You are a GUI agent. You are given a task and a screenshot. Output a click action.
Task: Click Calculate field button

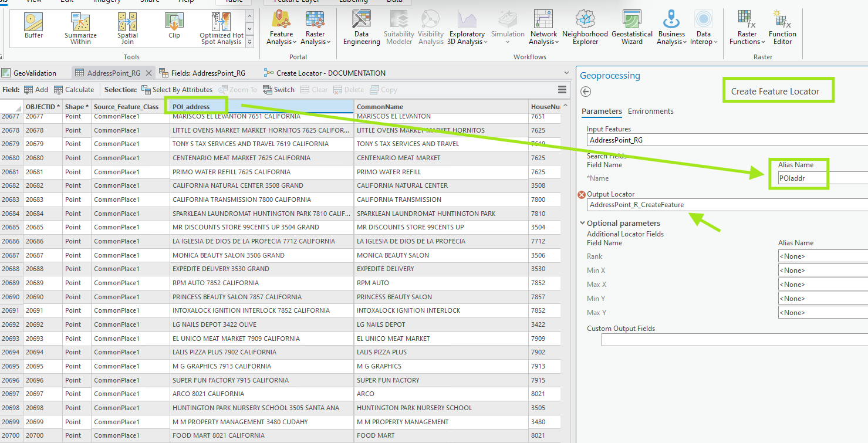coord(74,90)
